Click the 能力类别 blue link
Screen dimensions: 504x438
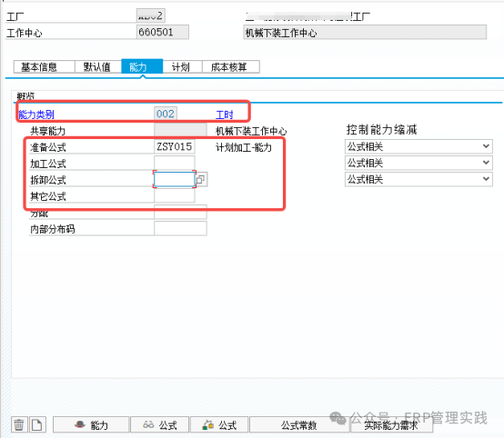36,114
